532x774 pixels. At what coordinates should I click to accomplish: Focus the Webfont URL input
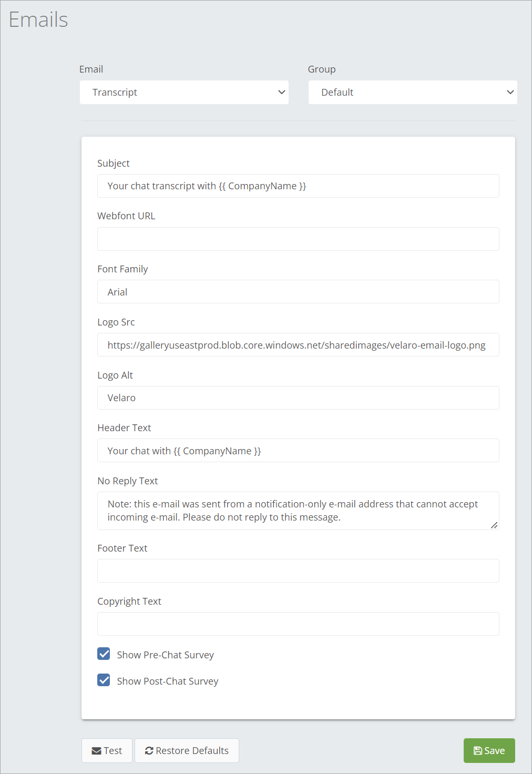pyautogui.click(x=298, y=239)
